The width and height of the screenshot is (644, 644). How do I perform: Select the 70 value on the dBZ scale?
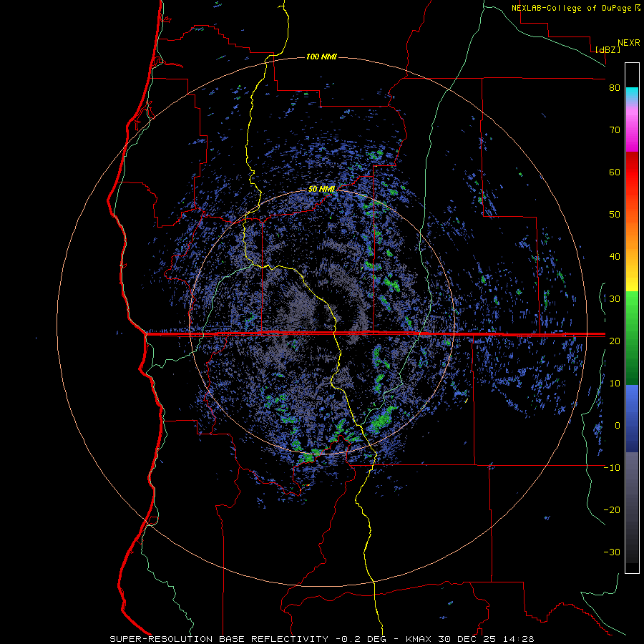coord(615,130)
